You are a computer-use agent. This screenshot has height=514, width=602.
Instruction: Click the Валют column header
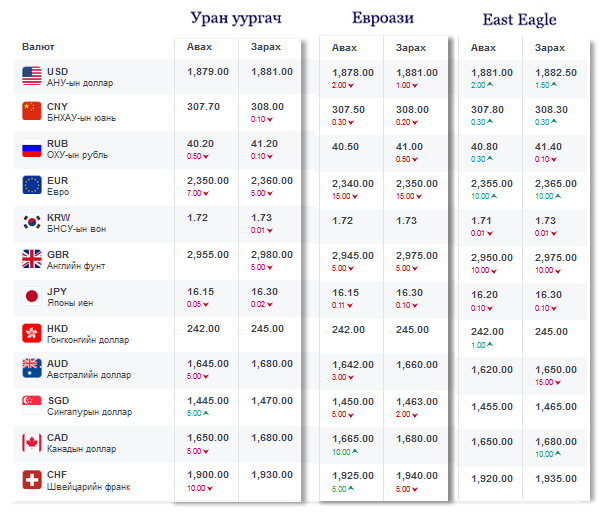point(38,47)
